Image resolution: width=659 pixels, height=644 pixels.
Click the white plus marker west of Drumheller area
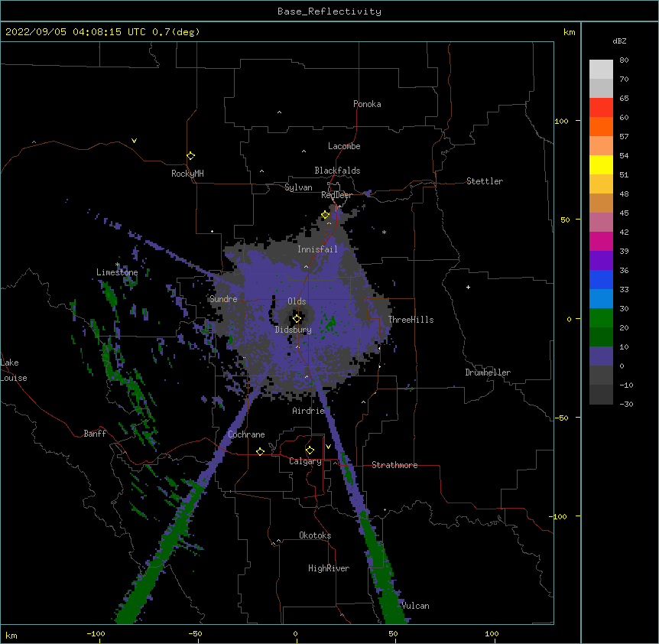(468, 287)
